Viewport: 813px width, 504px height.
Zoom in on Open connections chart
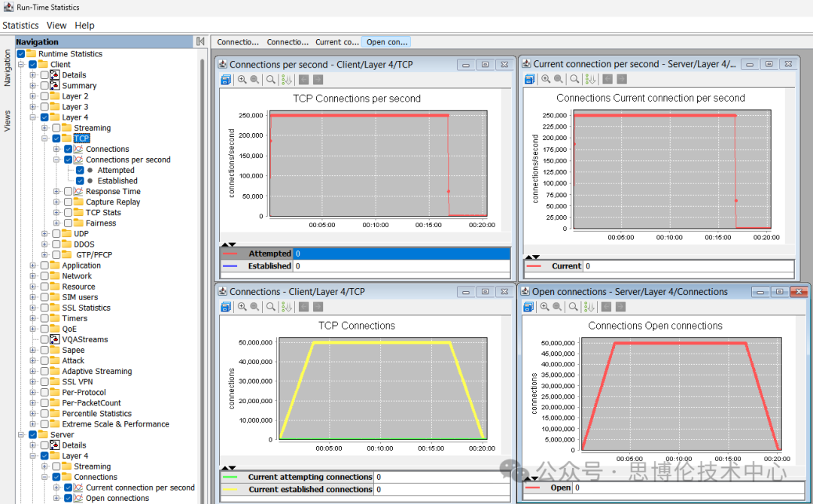tap(545, 307)
